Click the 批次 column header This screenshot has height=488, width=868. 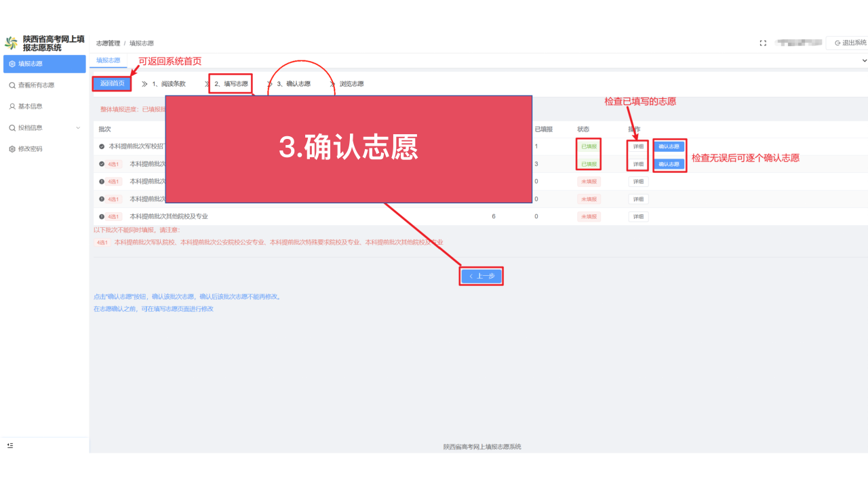tap(104, 129)
